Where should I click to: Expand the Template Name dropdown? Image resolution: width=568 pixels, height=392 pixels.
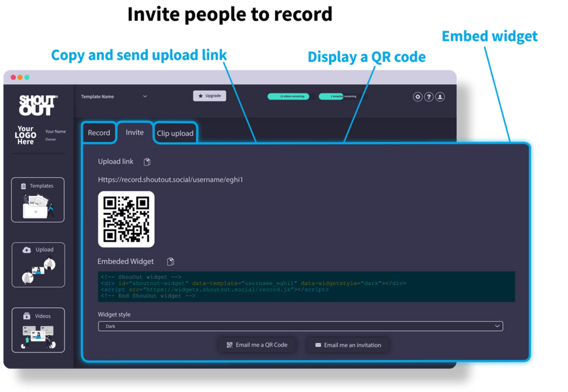coord(113,96)
